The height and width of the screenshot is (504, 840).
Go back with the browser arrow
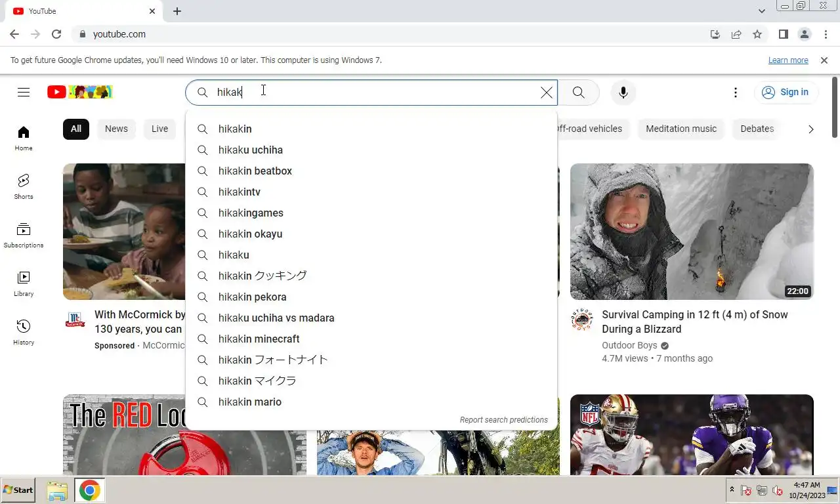tap(14, 34)
